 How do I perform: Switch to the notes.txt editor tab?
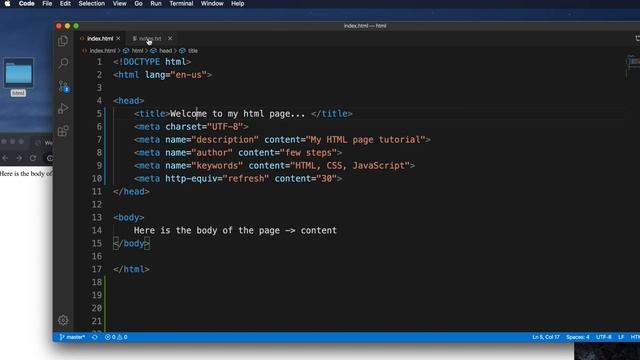coord(150,38)
